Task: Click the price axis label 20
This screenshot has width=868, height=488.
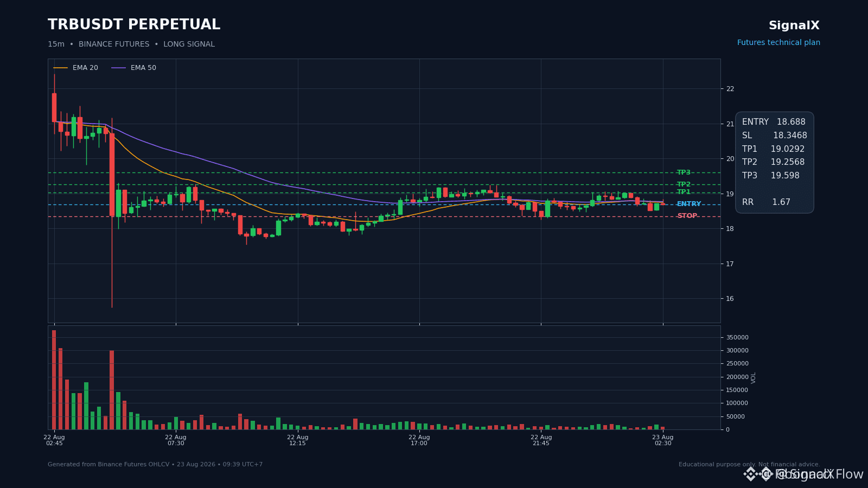Action: pyautogui.click(x=730, y=159)
